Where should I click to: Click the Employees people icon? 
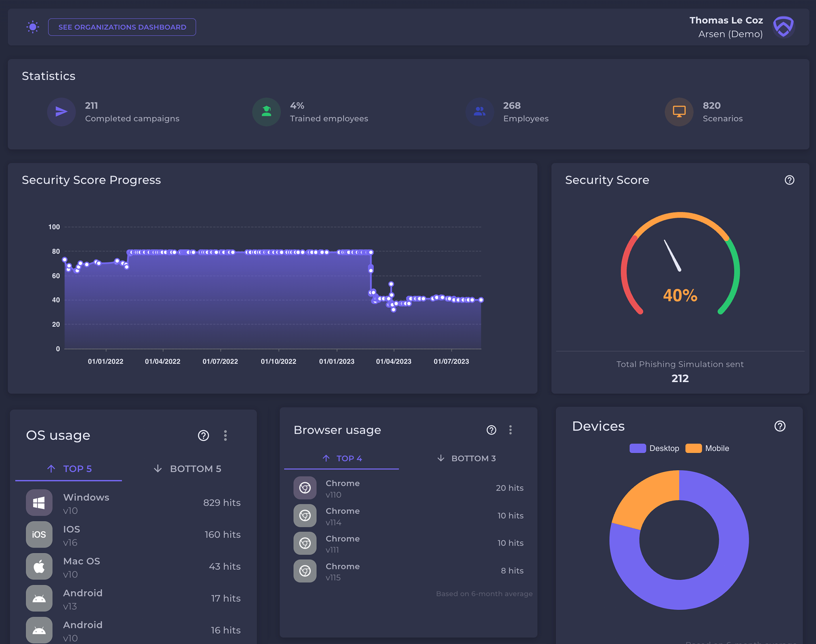[x=479, y=112]
